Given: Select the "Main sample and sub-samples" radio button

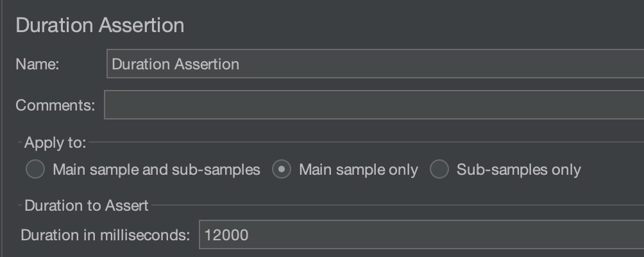Looking at the screenshot, I should [35, 170].
